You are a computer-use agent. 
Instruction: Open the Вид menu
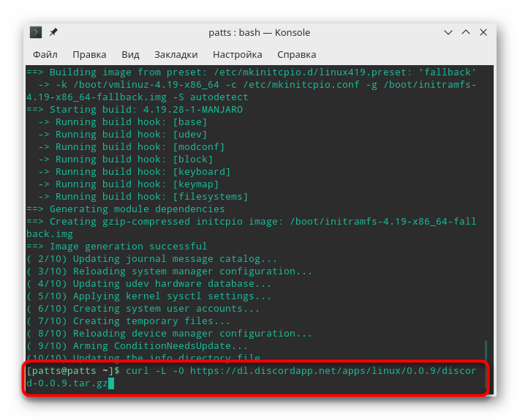130,54
